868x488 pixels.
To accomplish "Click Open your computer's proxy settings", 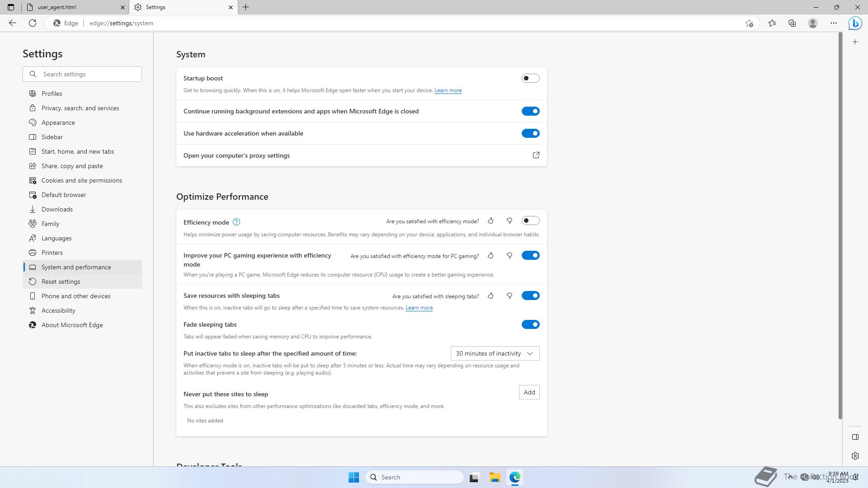I will [361, 155].
